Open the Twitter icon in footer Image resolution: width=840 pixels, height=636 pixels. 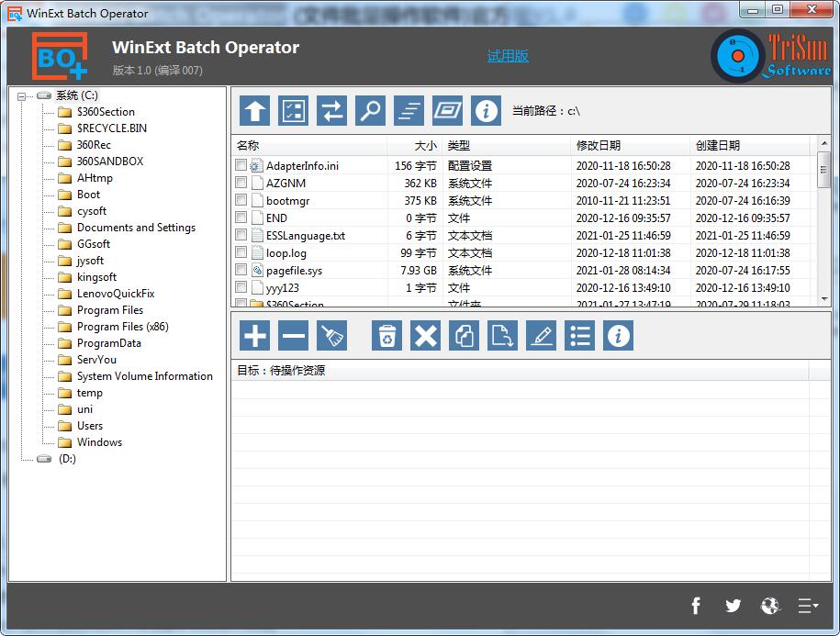click(733, 606)
